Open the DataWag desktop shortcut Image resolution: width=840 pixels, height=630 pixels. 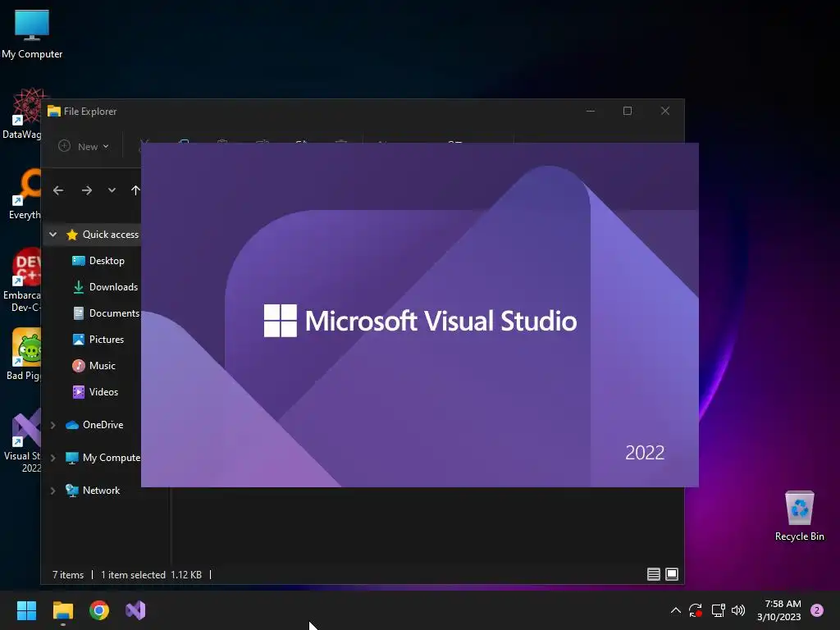pyautogui.click(x=21, y=113)
